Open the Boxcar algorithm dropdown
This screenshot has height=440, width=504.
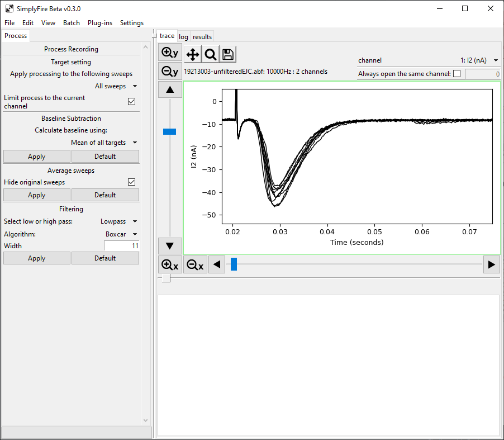pos(121,234)
